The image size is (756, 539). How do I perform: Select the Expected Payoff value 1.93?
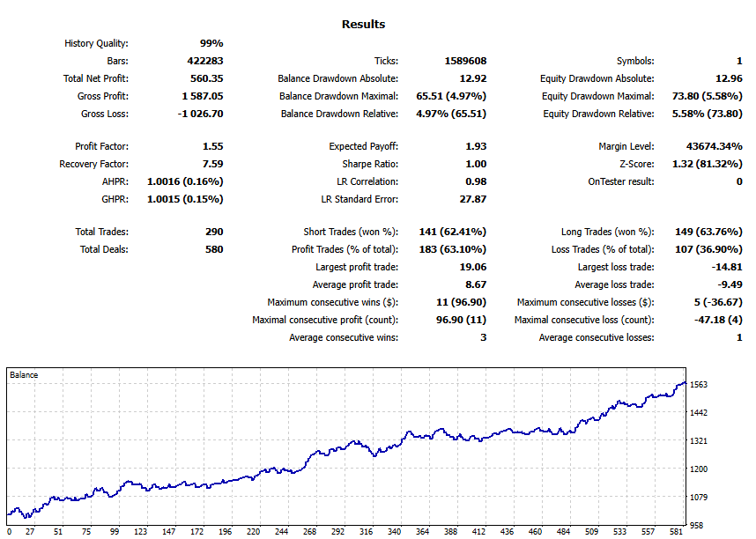tap(475, 146)
